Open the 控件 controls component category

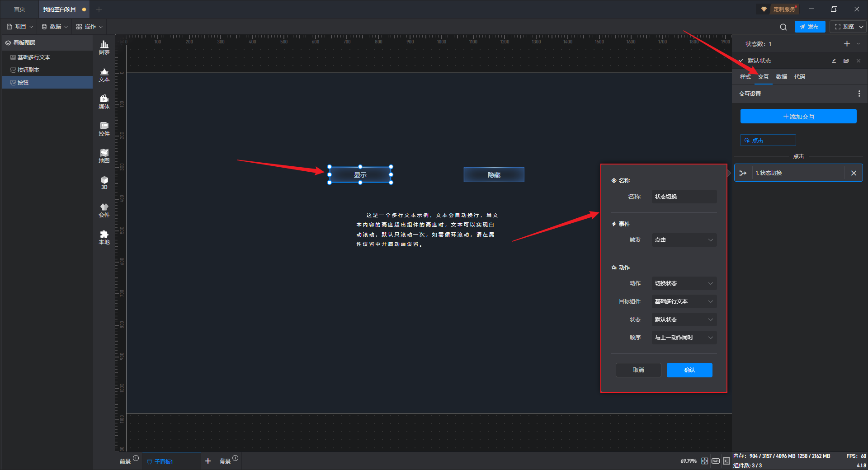pyautogui.click(x=104, y=129)
